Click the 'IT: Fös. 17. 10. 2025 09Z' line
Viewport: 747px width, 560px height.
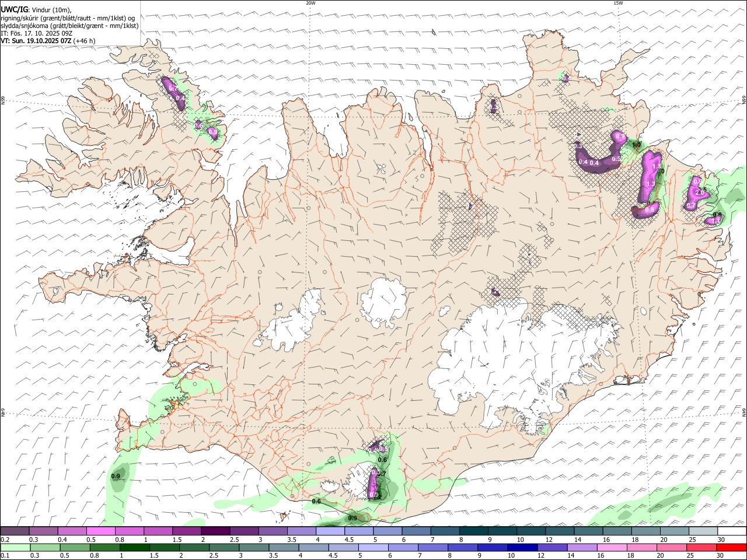tap(37, 33)
